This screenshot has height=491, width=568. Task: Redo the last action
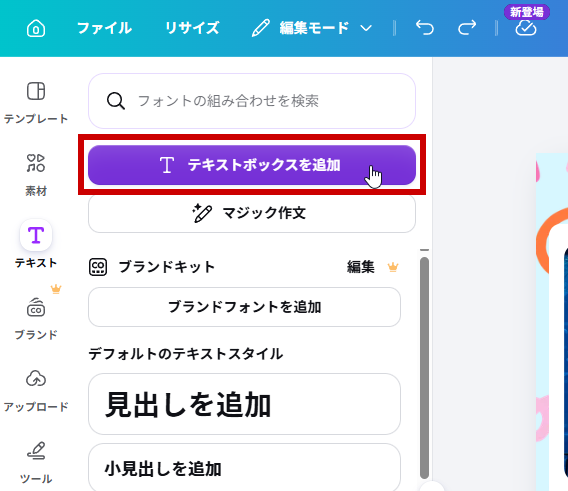[x=467, y=28]
